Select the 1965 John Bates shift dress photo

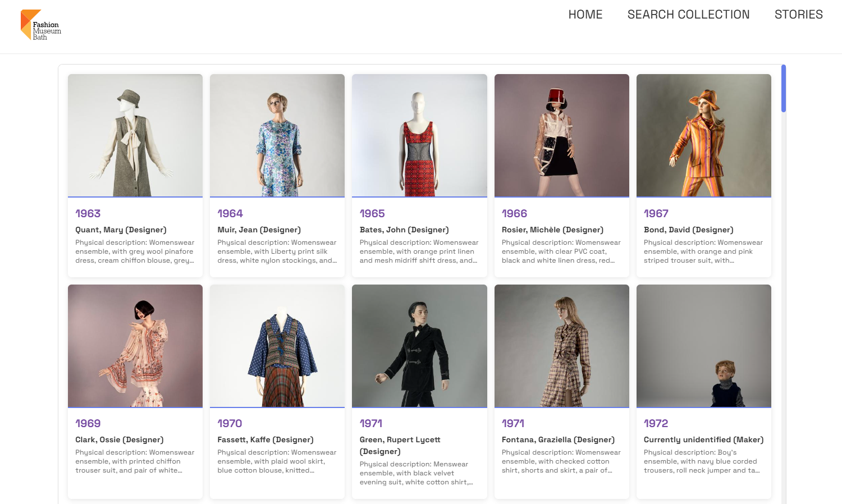click(x=419, y=135)
